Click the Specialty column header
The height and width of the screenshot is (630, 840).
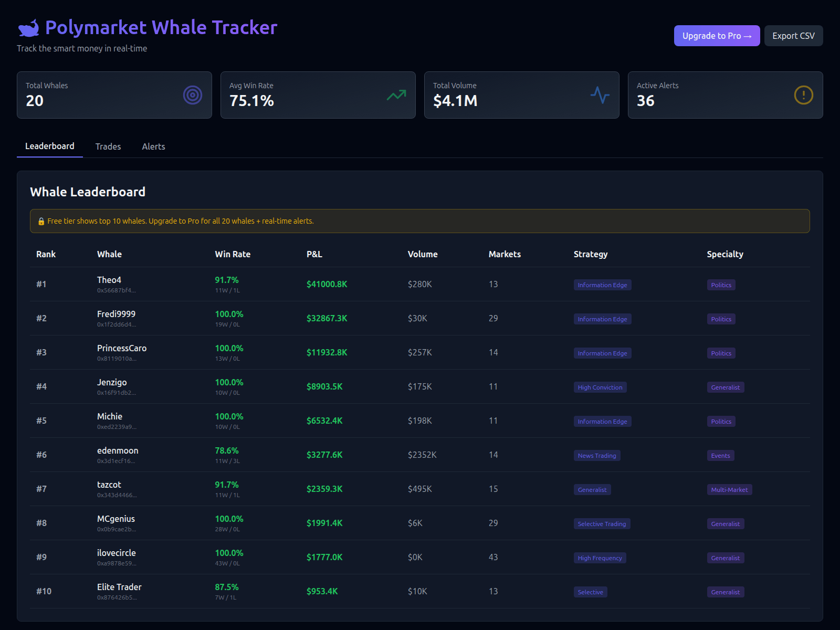point(725,254)
